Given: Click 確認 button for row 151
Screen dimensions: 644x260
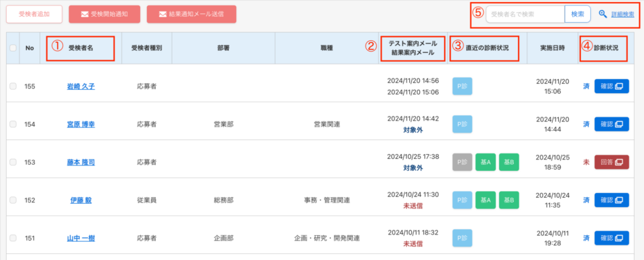Looking at the screenshot, I should click(612, 238).
